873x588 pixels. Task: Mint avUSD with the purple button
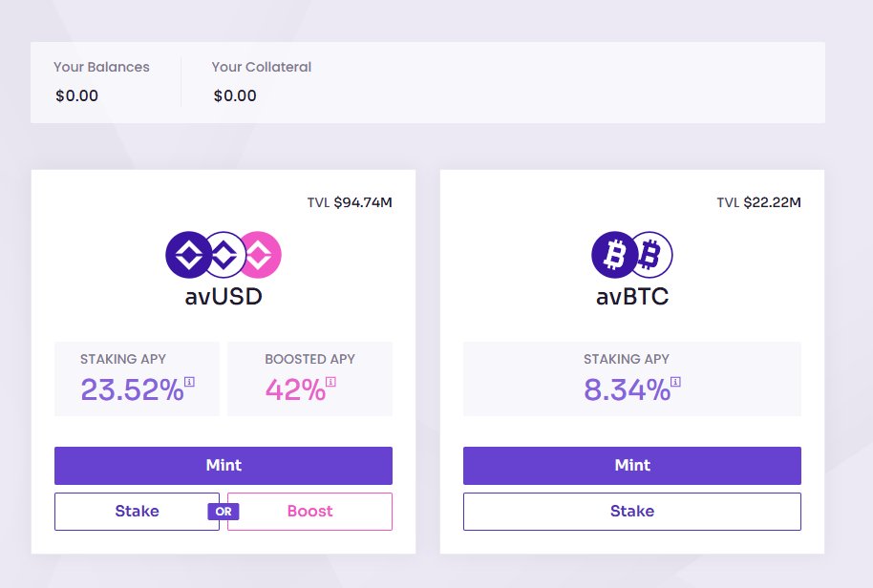224,466
